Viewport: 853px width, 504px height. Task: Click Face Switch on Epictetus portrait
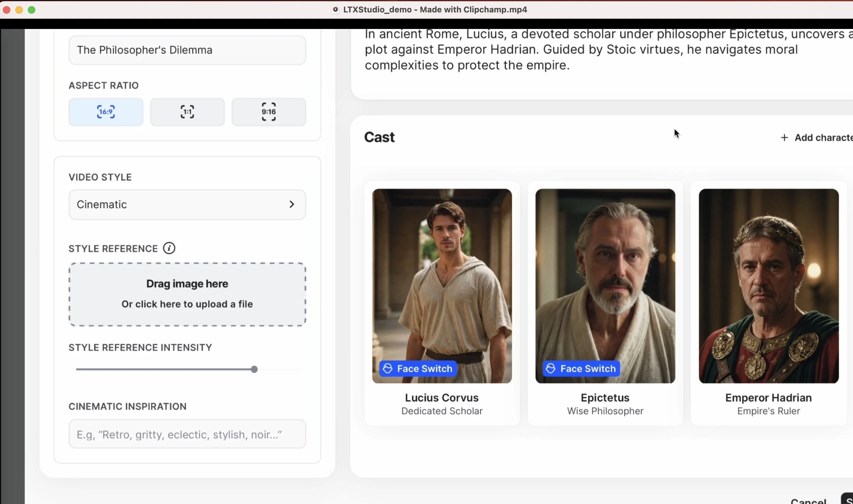(x=581, y=369)
